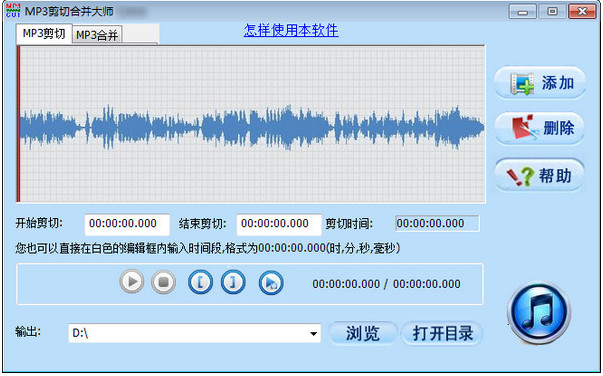Viewport: 603px width, 376px height.
Task: Click the 结束剪切 time input field
Action: coord(279,224)
